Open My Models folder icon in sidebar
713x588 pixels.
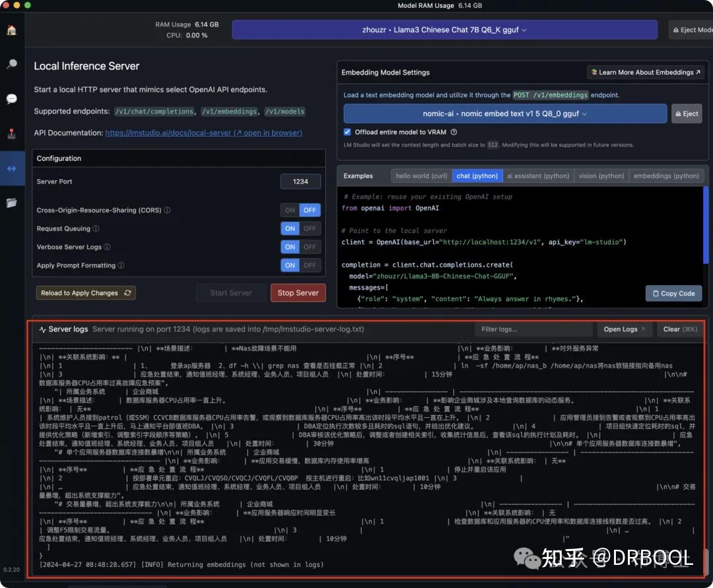coord(12,203)
